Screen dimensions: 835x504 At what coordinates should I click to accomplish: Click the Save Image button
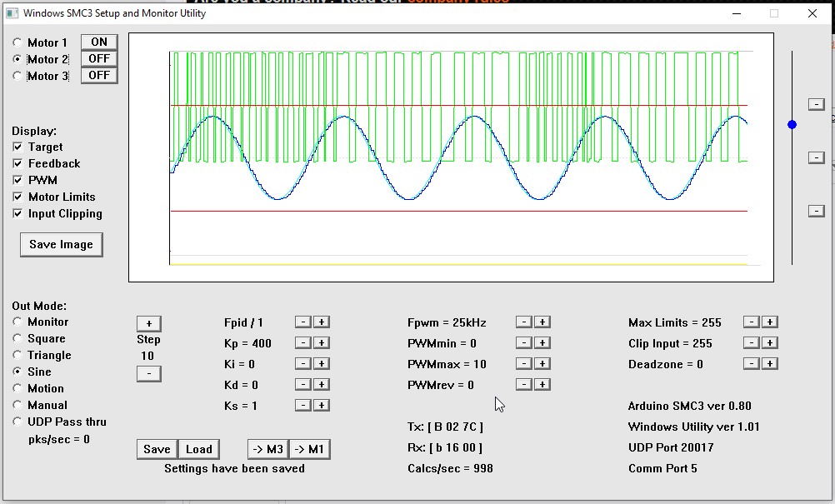click(x=61, y=245)
